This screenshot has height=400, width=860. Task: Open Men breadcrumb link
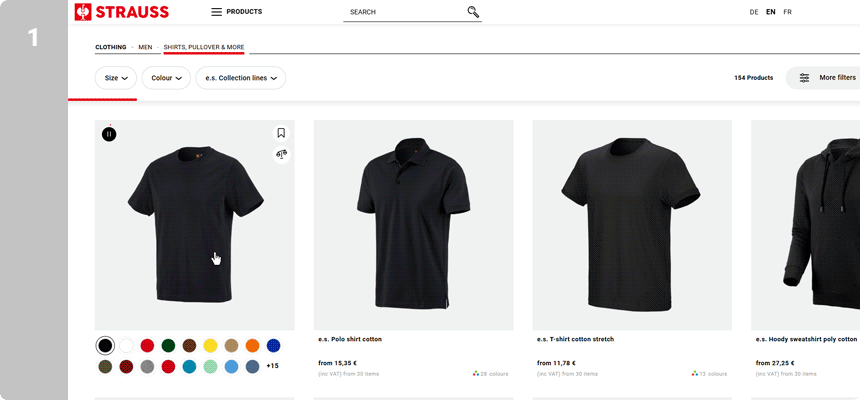coord(145,47)
